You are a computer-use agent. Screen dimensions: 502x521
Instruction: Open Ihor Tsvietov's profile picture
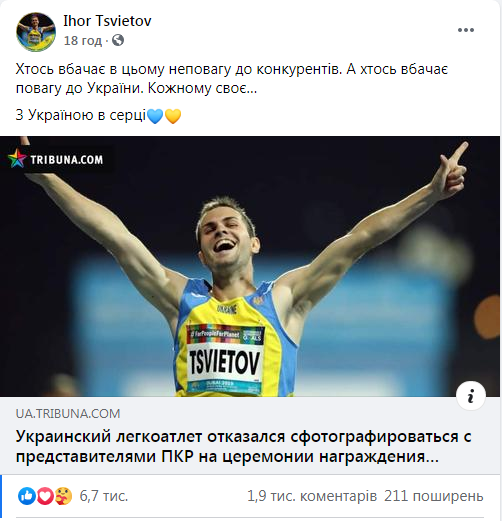(x=36, y=32)
